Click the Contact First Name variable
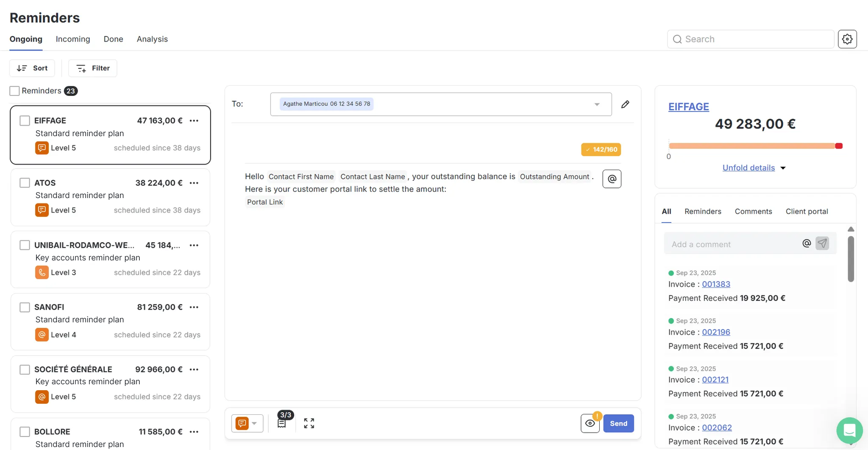Screen dimensions: 868x450 (301, 176)
